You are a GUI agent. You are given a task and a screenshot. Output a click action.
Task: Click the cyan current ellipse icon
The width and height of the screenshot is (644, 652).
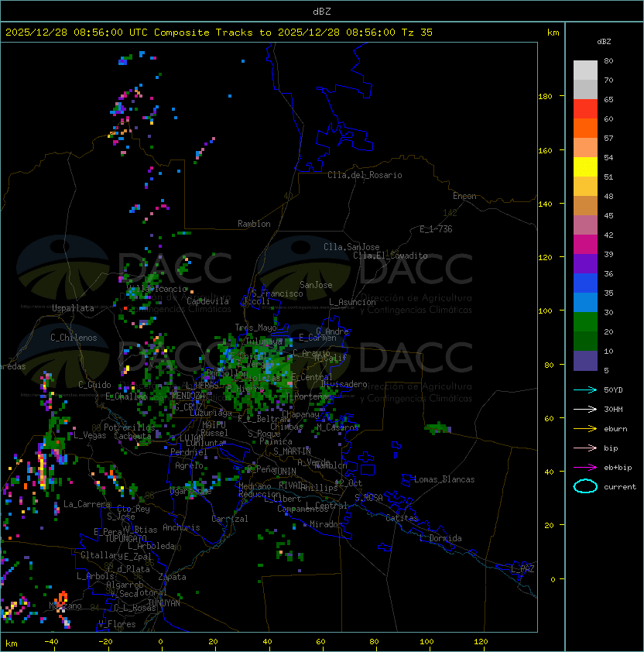(x=585, y=486)
